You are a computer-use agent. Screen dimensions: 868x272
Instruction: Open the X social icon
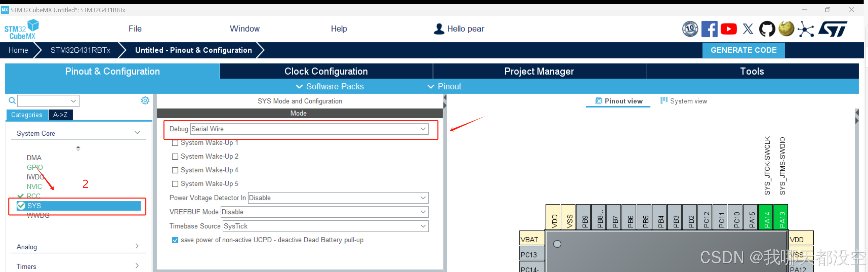pos(748,29)
